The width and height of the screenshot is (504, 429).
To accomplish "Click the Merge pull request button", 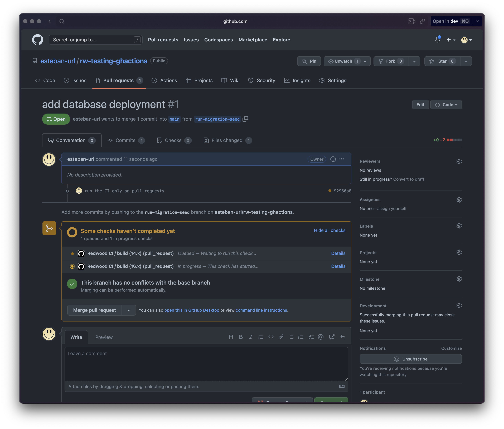I will 94,310.
